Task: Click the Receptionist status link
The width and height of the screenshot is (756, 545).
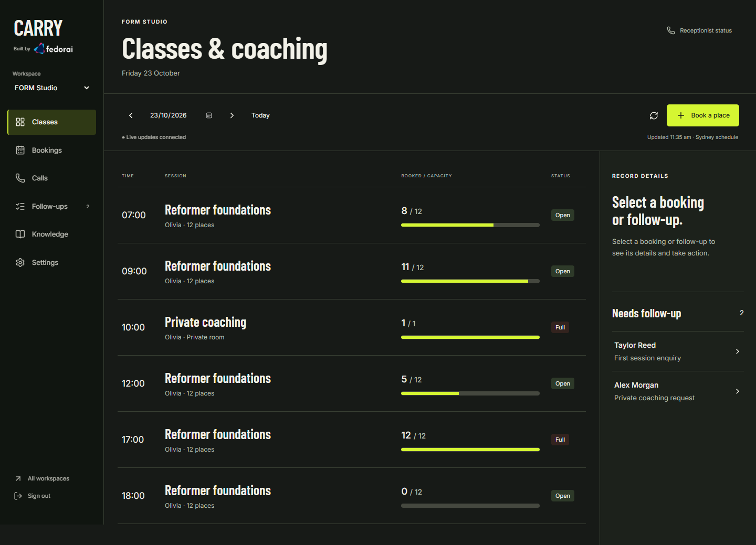Action: (699, 30)
